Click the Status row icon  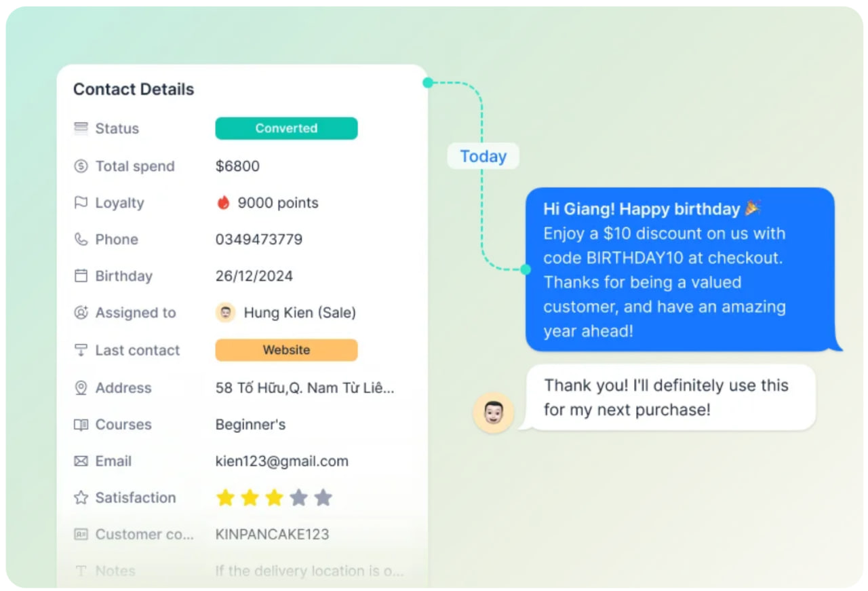pos(81,128)
